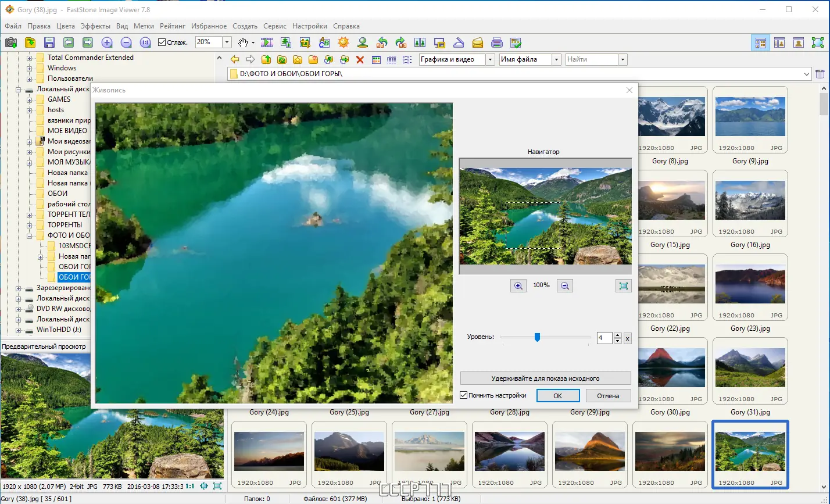Click the Save As toolbar icon
The image size is (830, 504).
(x=49, y=42)
